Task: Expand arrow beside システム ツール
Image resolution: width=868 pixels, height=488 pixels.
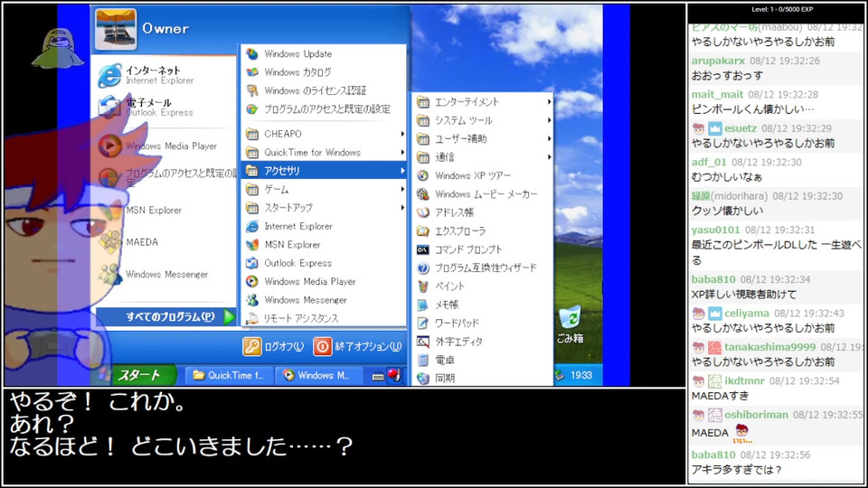Action: [x=549, y=120]
